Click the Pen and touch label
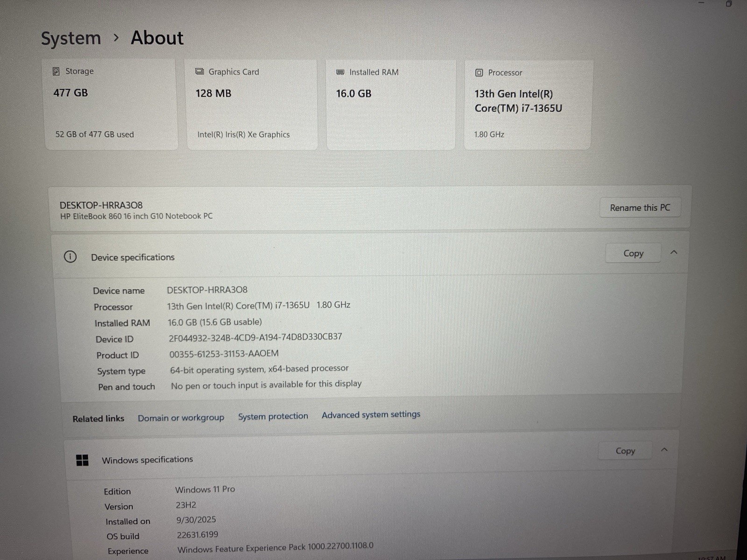The height and width of the screenshot is (560, 747). pyautogui.click(x=127, y=387)
